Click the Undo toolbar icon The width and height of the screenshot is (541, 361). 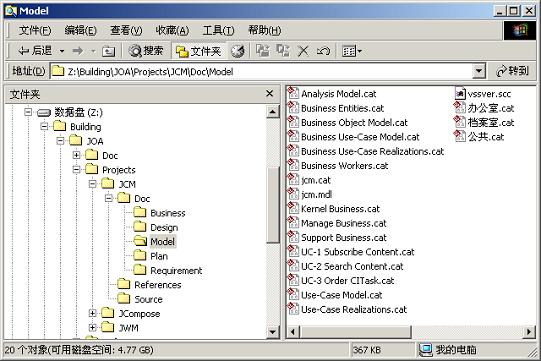click(323, 51)
